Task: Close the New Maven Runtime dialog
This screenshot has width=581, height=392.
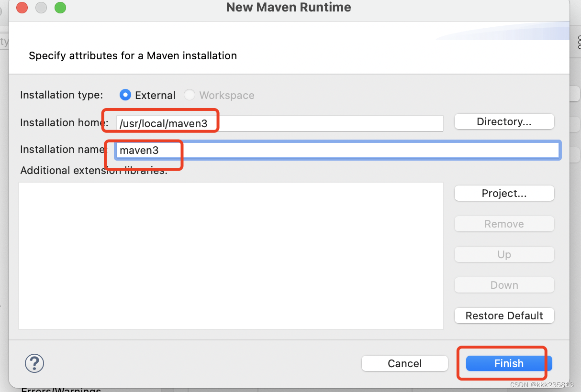Action: (x=22, y=8)
